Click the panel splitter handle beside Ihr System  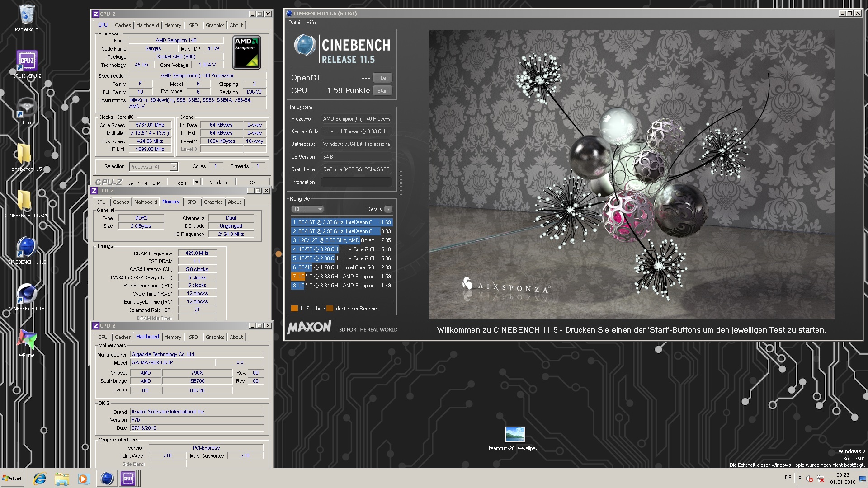pyautogui.click(x=400, y=183)
